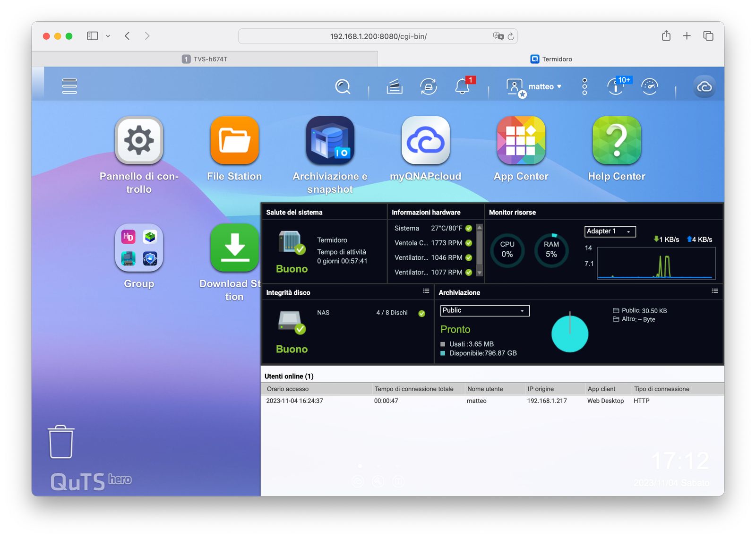Click the translate icon in address bar
756x538 pixels.
coord(498,36)
